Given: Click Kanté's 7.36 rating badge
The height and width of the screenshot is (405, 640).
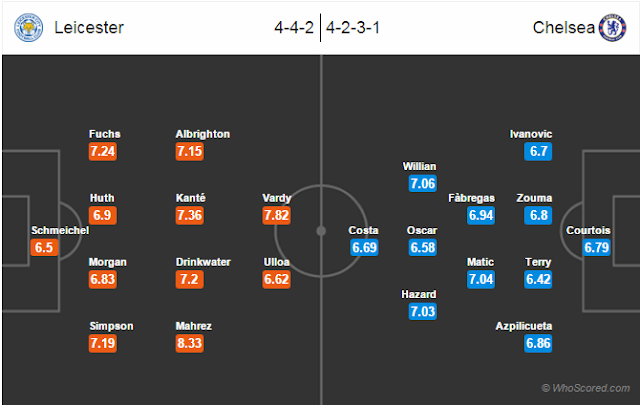Looking at the screenshot, I should [190, 215].
